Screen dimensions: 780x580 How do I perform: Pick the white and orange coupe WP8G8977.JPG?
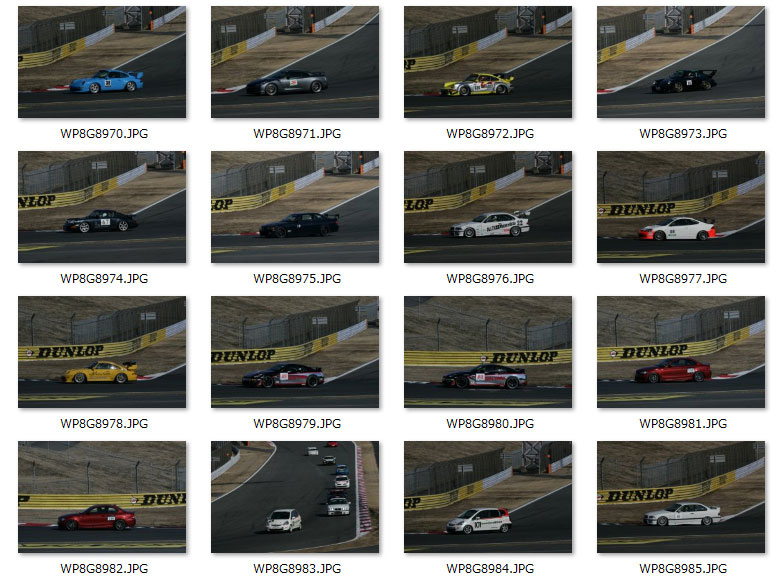click(x=681, y=207)
